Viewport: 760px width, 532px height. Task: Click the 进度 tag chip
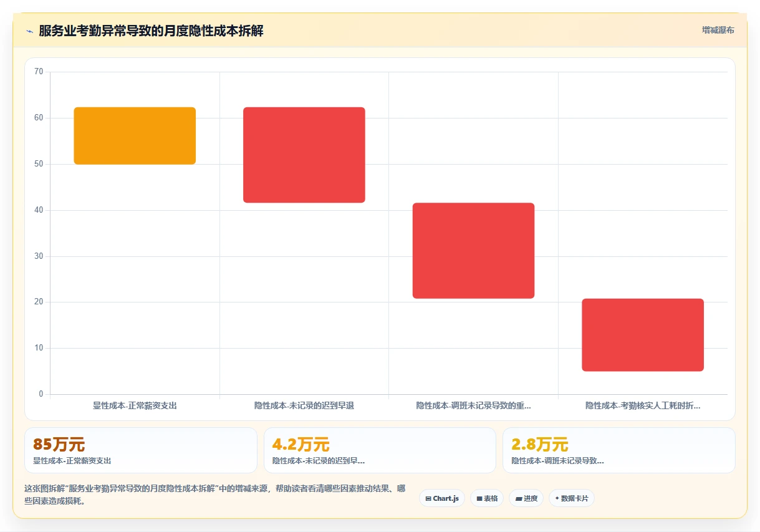tap(526, 498)
